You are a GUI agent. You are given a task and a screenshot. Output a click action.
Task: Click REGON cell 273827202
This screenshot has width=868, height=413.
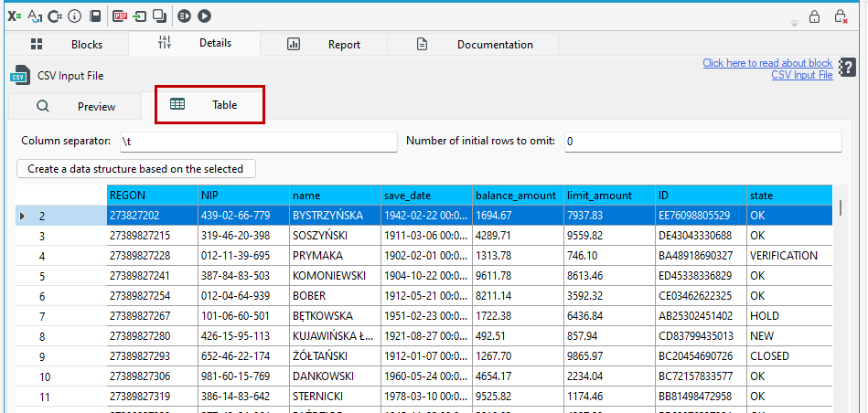[153, 216]
